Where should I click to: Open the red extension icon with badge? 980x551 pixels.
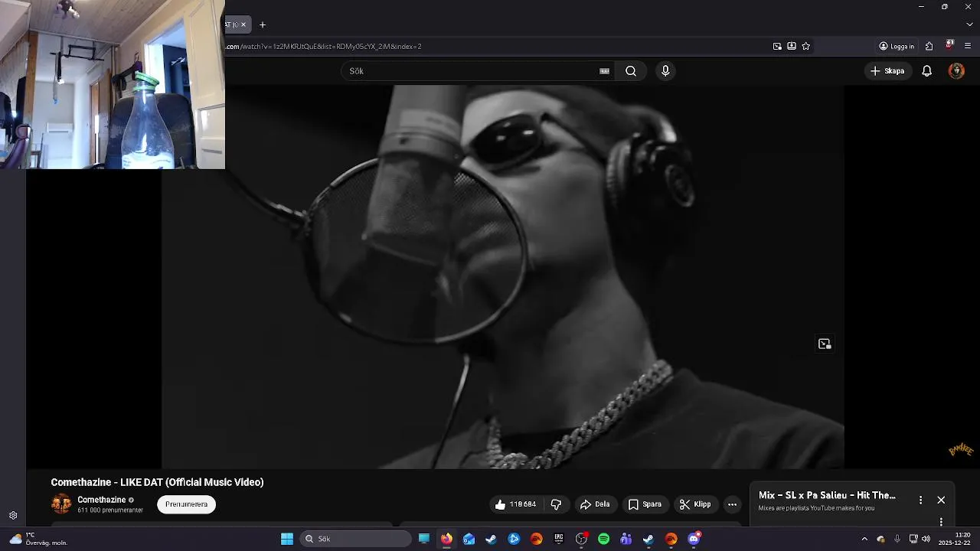coord(949,45)
